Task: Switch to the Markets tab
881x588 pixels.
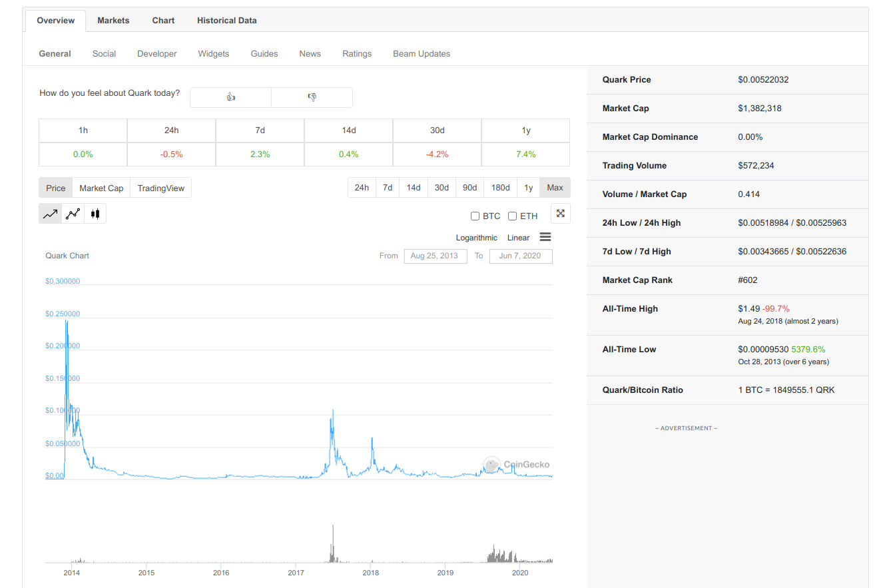Action: (113, 21)
